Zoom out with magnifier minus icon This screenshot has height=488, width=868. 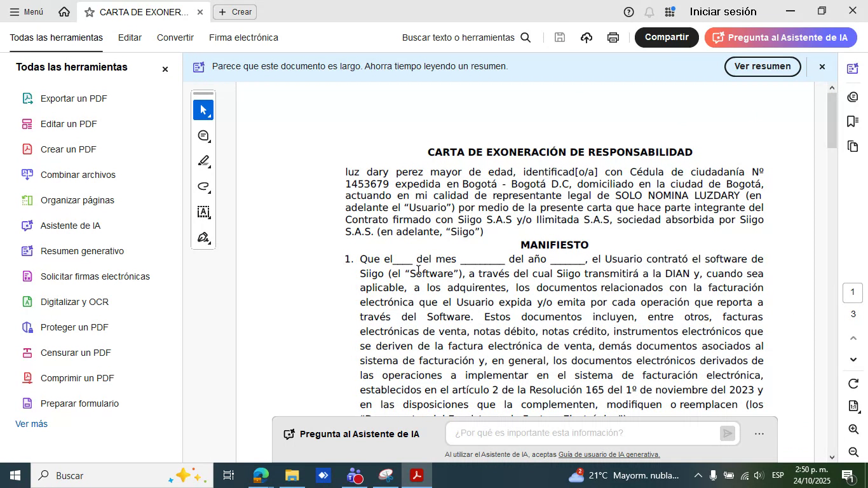tap(853, 452)
